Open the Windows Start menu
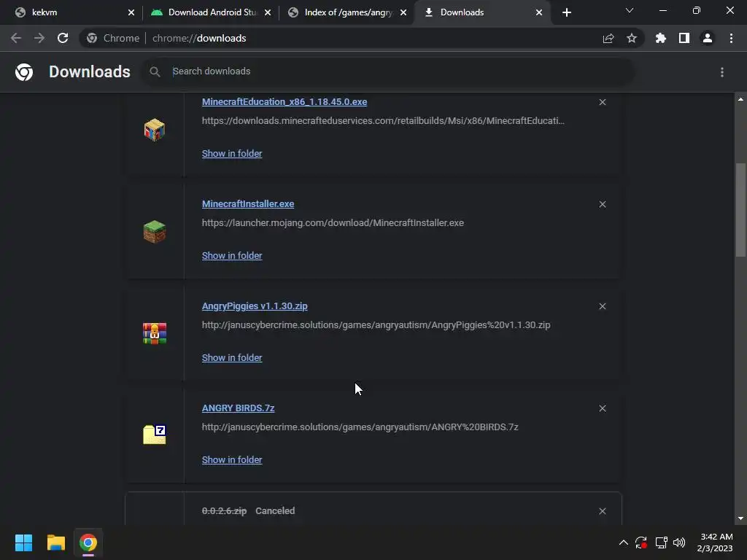 23,542
